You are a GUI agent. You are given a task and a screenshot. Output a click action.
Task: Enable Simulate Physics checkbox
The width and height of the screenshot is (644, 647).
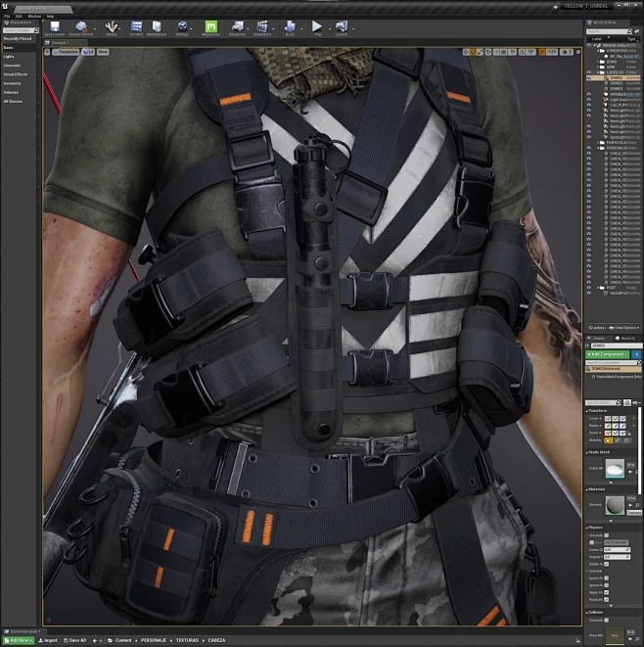[x=607, y=535]
